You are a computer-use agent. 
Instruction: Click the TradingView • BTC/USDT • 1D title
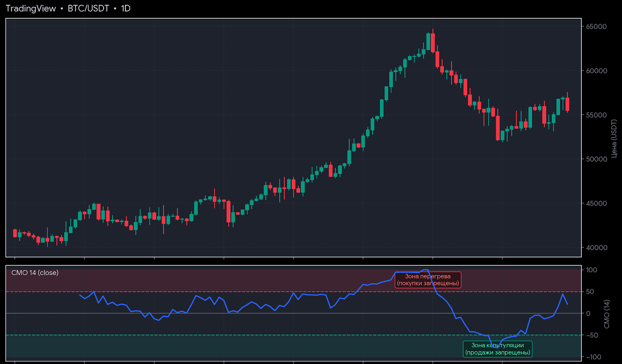(68, 9)
